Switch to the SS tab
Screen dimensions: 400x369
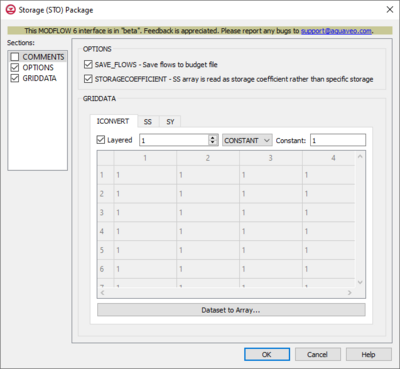click(x=148, y=122)
